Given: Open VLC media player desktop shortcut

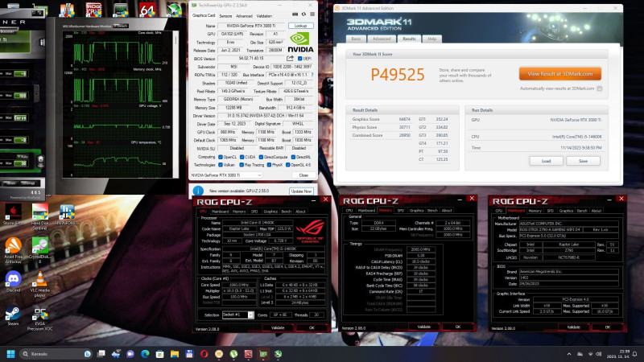Looking at the screenshot, I should tap(39, 284).
